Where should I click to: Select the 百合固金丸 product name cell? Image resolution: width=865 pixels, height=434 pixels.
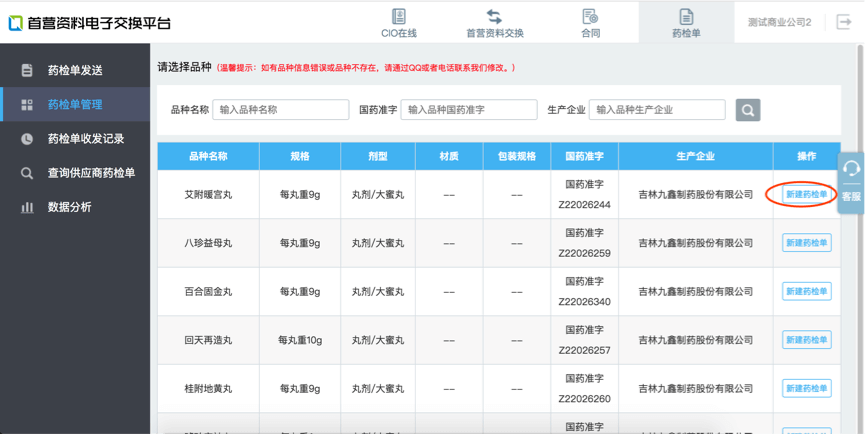pos(209,292)
